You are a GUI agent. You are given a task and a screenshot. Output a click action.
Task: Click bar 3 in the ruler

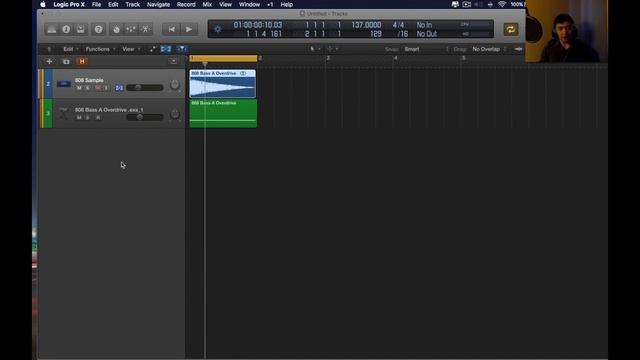(328, 58)
